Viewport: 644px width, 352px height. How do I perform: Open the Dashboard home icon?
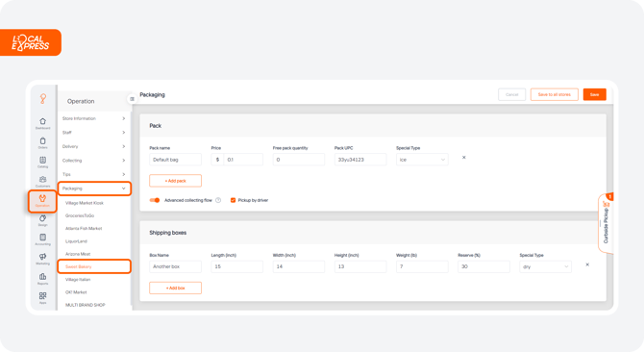point(42,123)
